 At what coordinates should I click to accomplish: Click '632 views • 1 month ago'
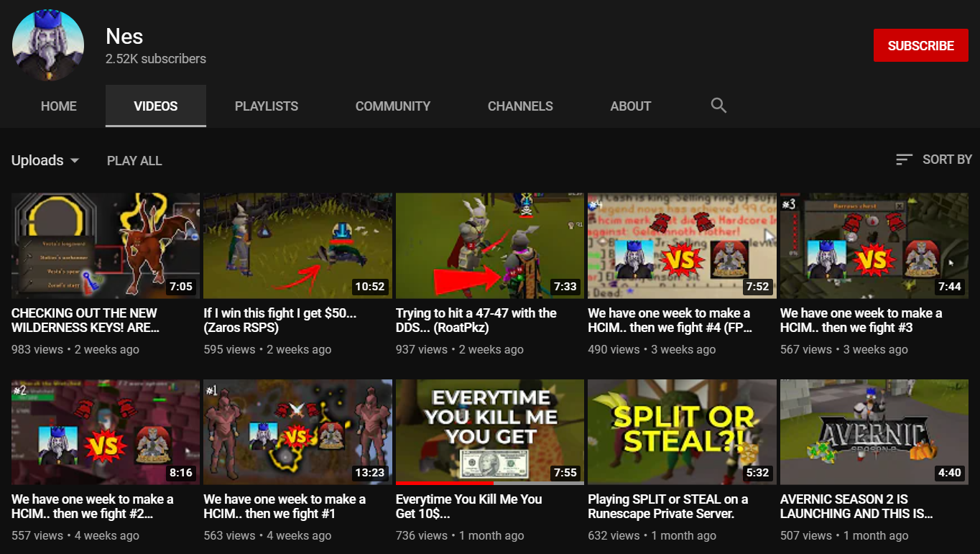point(652,536)
